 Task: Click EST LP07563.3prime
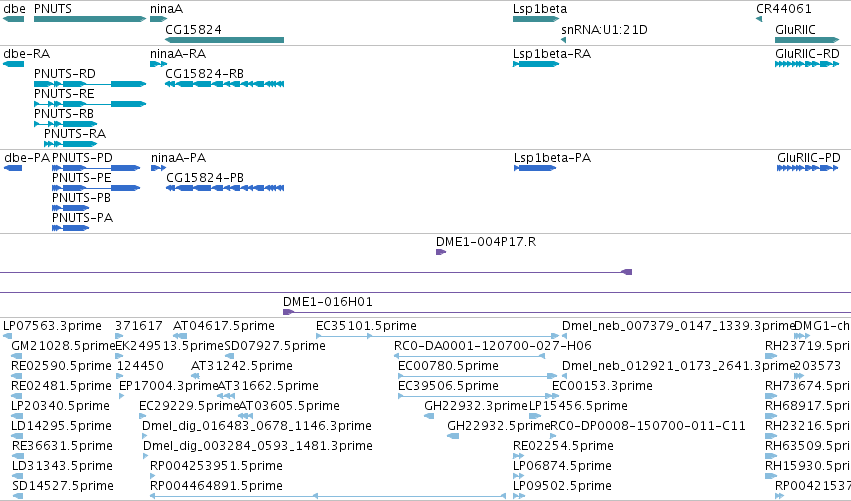coord(52,326)
